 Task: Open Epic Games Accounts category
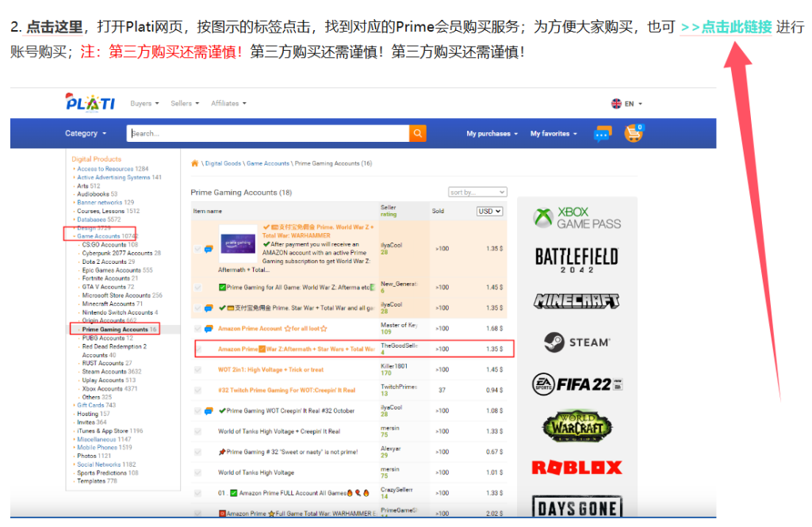click(111, 270)
